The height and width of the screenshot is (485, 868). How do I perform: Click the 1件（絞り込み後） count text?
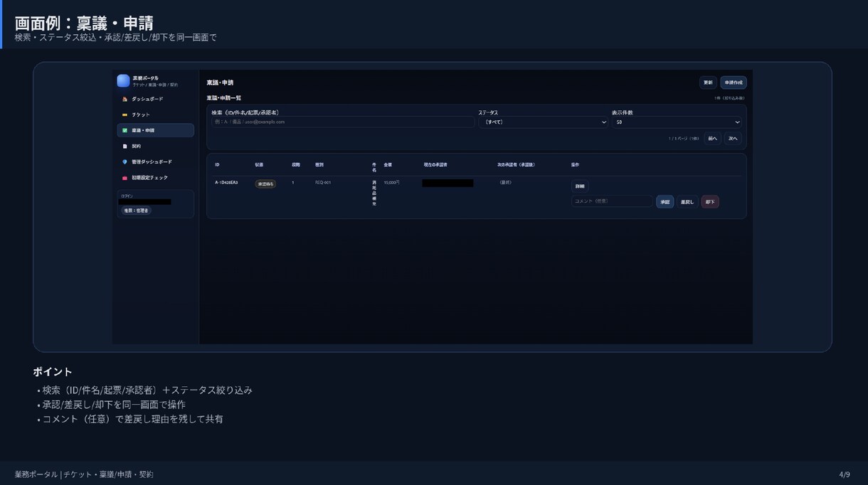[729, 98]
